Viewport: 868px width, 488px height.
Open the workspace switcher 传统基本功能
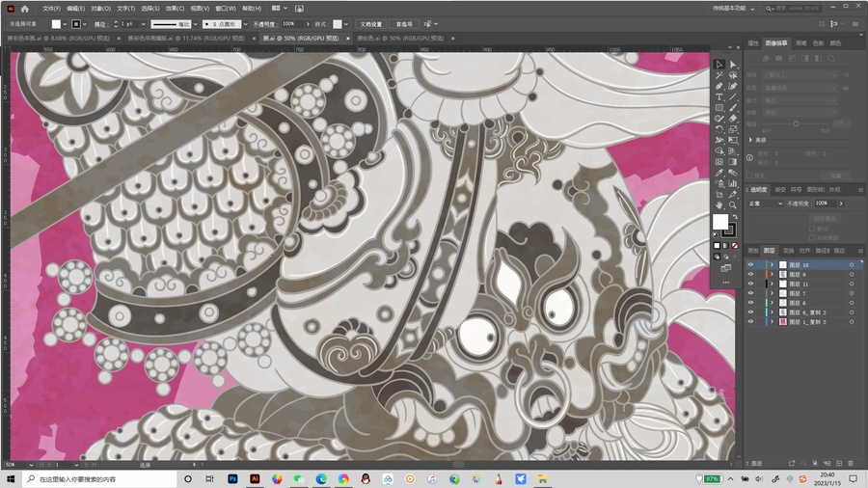pyautogui.click(x=733, y=9)
